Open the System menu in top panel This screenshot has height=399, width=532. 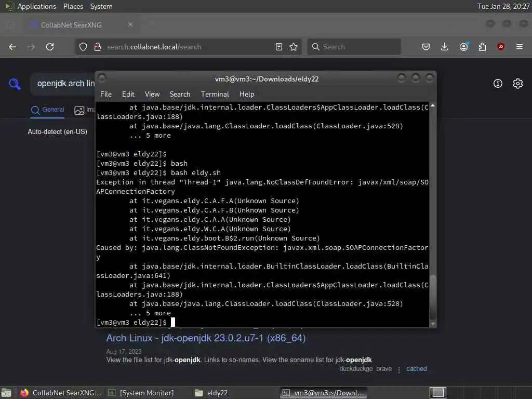click(101, 6)
